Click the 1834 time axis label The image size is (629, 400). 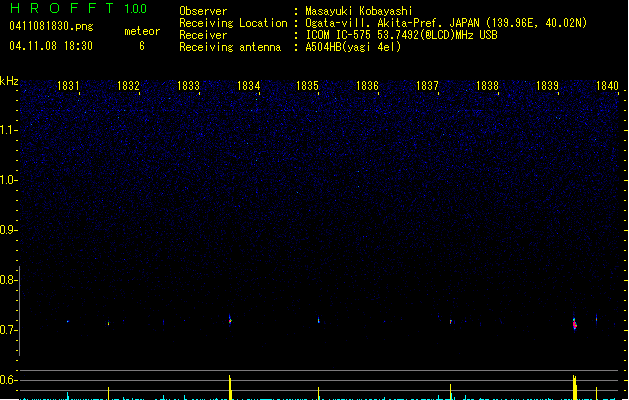tap(248, 85)
